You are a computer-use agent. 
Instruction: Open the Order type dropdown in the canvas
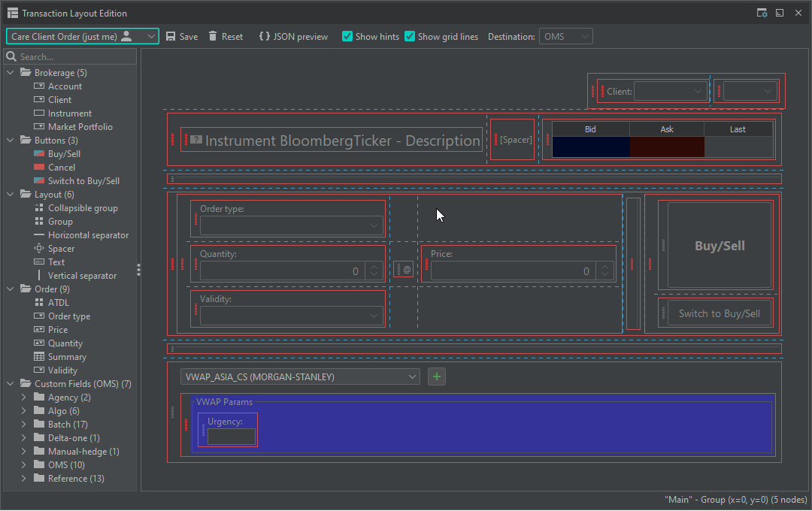pos(372,224)
